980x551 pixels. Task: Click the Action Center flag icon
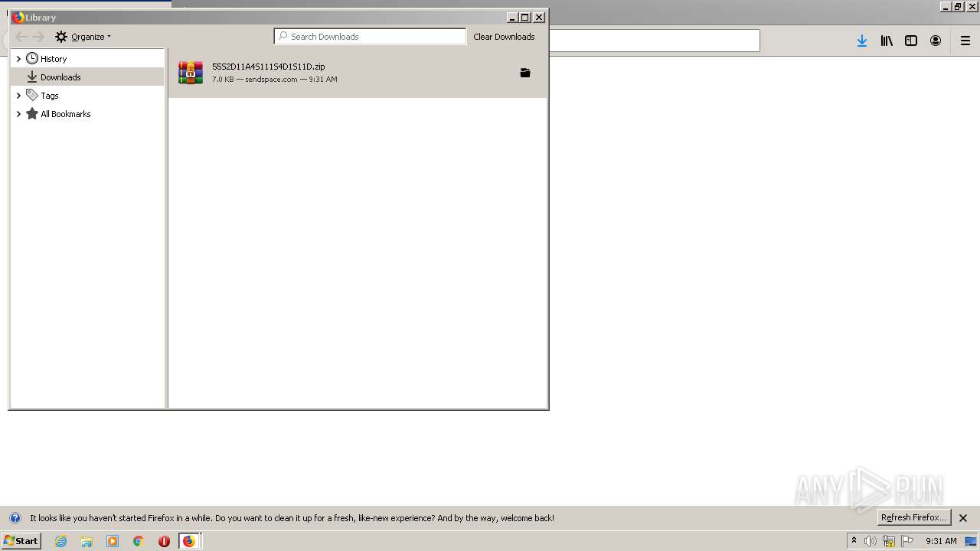pyautogui.click(x=907, y=541)
